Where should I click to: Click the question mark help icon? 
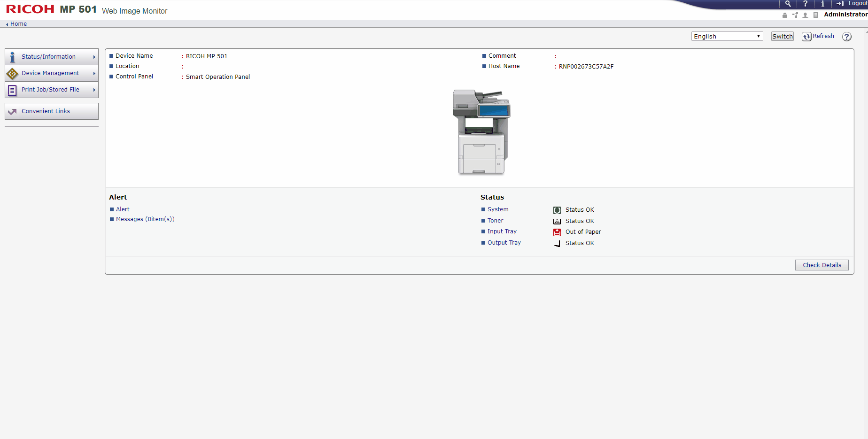[805, 4]
